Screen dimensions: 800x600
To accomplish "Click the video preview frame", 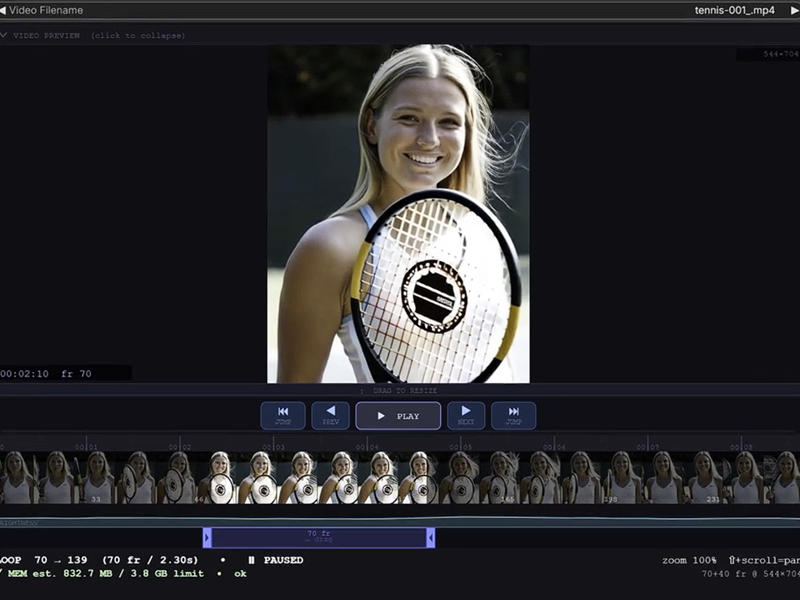I will pyautogui.click(x=398, y=213).
